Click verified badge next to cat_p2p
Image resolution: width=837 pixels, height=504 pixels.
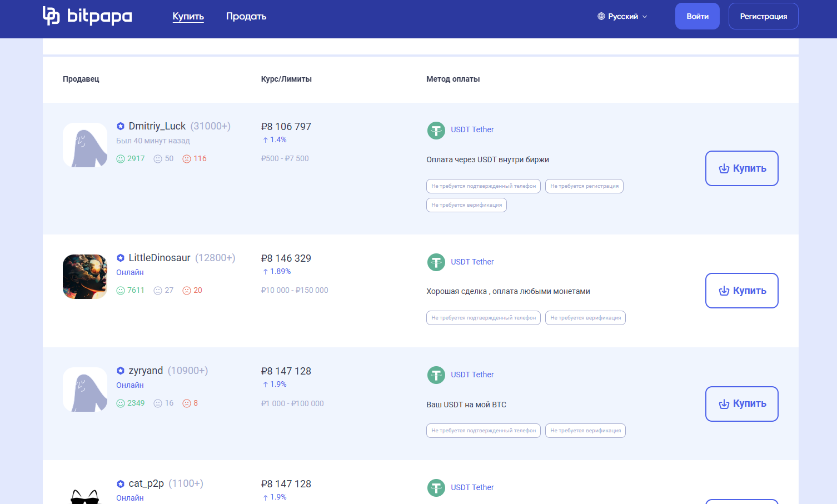[121, 483]
